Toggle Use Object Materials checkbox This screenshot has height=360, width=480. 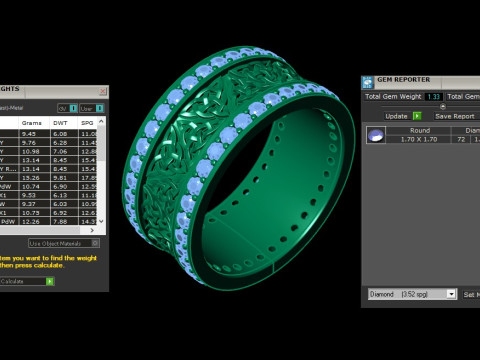tap(95, 243)
